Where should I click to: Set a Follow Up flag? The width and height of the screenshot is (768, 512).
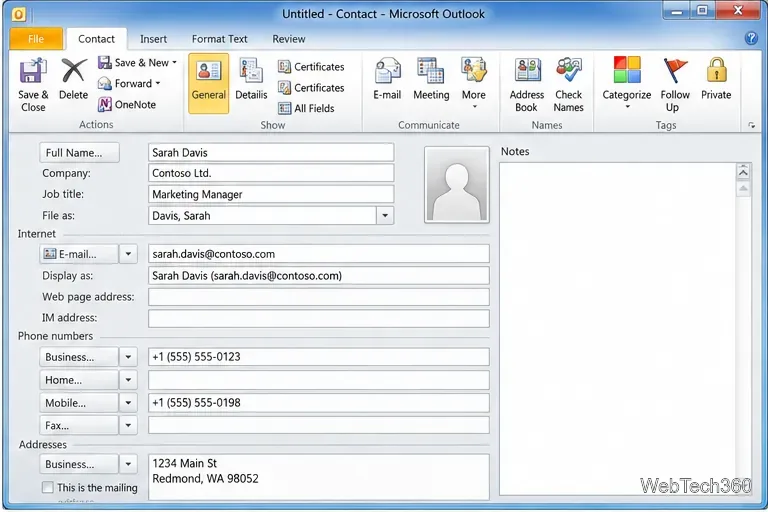point(675,84)
